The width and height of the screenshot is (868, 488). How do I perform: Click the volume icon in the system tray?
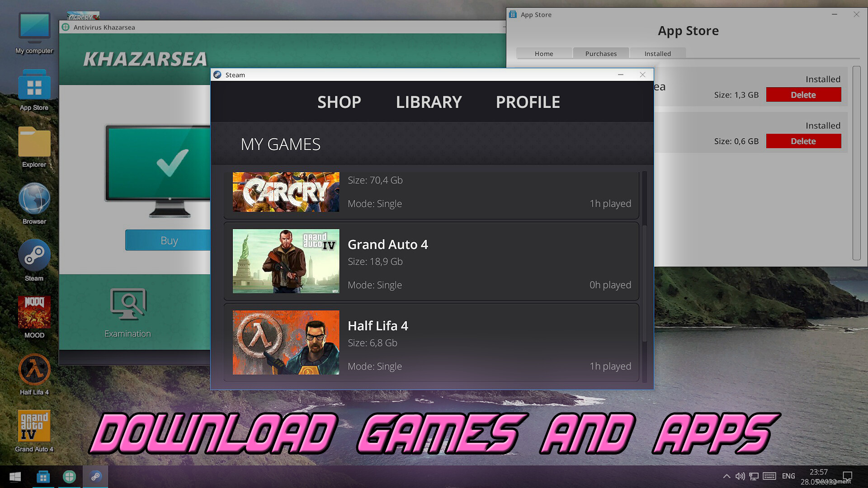(x=740, y=476)
